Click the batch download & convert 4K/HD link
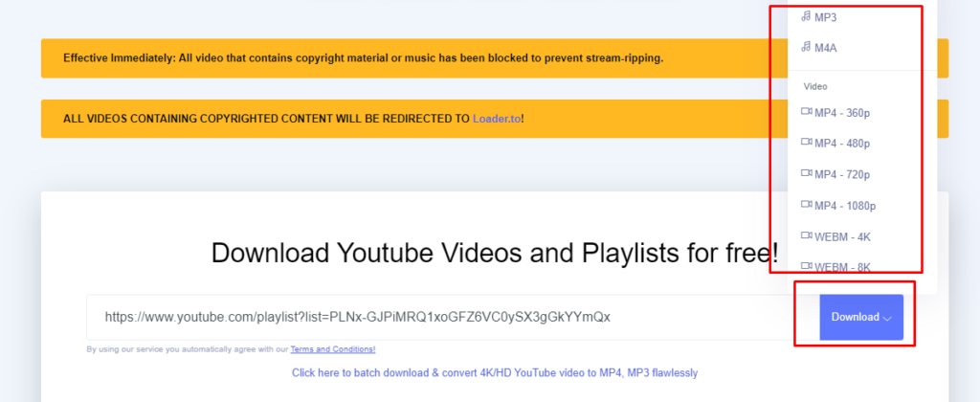The width and height of the screenshot is (980, 402). [495, 373]
